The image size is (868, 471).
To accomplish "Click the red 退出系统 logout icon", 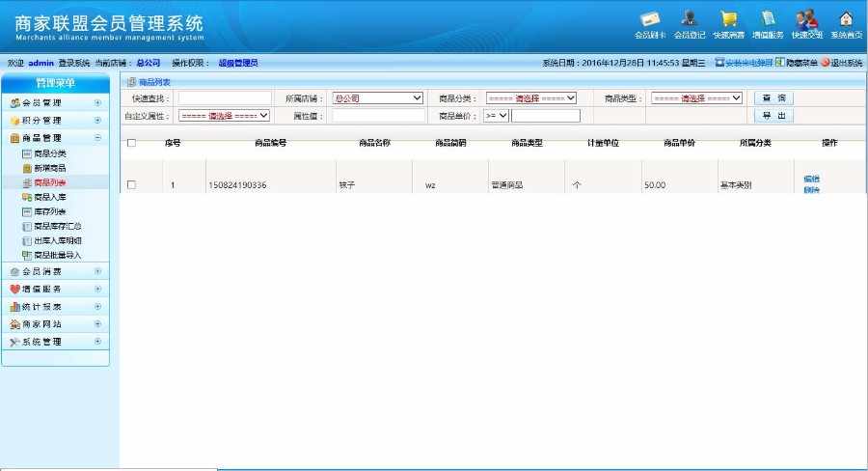I will click(x=825, y=63).
